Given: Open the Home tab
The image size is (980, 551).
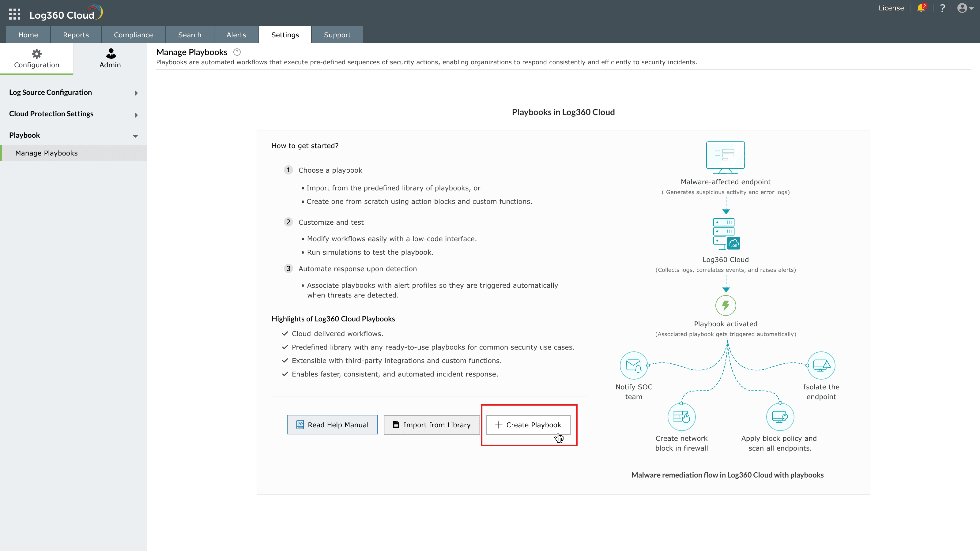Looking at the screenshot, I should (28, 35).
